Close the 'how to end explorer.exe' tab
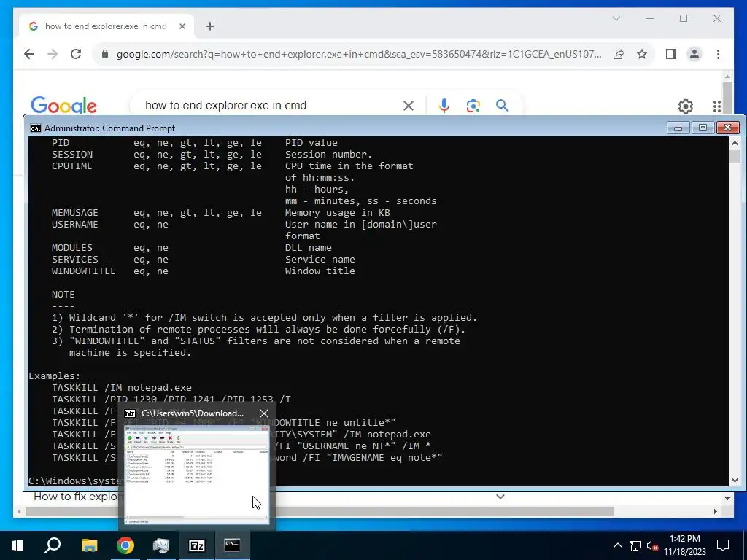The width and height of the screenshot is (747, 560). click(182, 26)
